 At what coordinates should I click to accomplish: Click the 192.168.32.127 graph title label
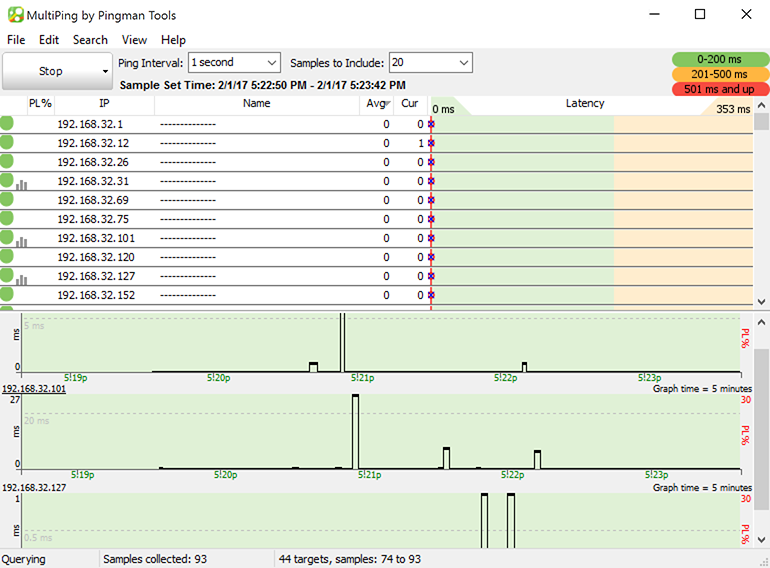34,487
